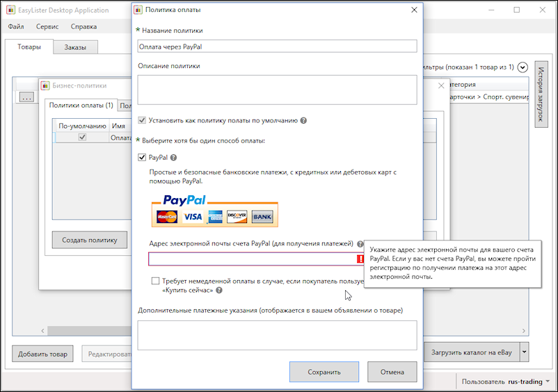Screen dimensions: 558x392
Task: Toggle set as default payment policy checkbox
Action: (142, 120)
